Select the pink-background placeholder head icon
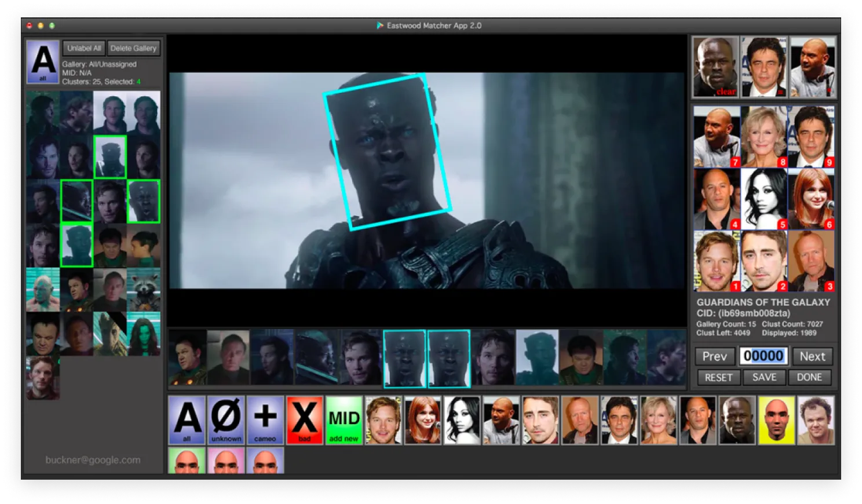This screenshot has height=504, width=862. [226, 461]
